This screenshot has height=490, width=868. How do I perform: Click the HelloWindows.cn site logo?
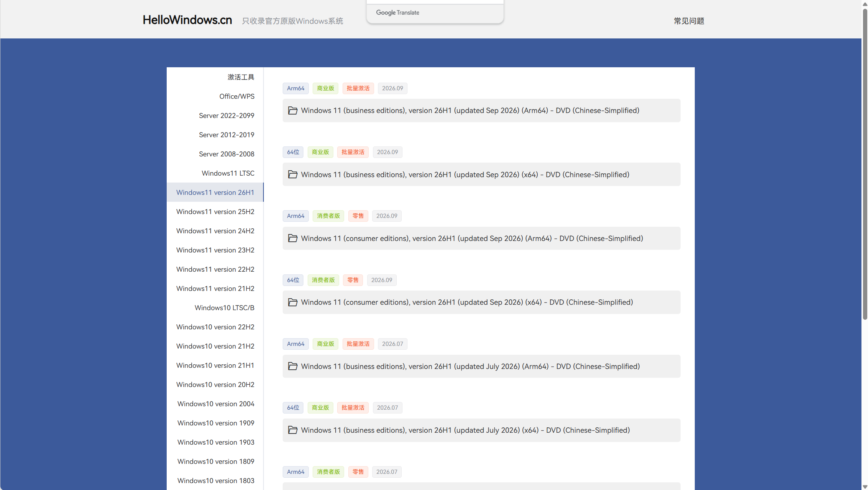[x=187, y=20]
